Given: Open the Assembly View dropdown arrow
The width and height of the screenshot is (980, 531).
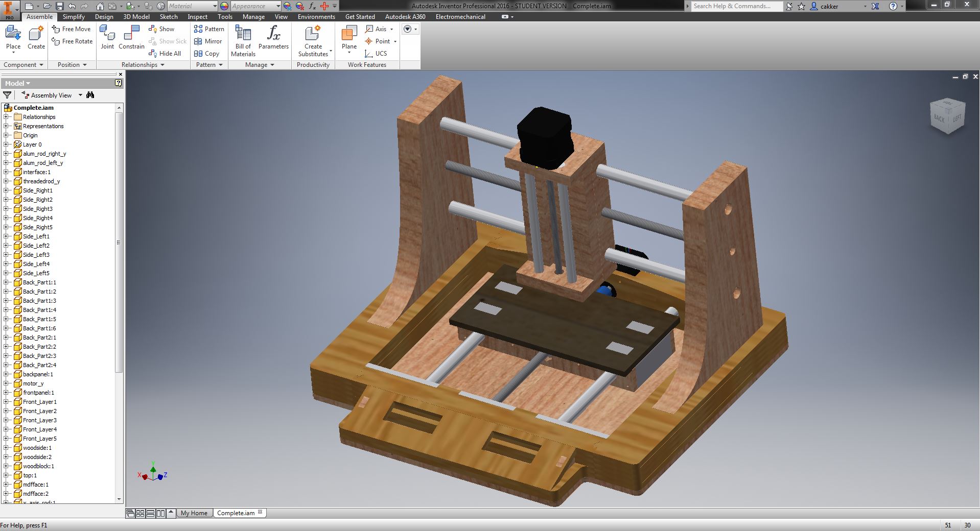Looking at the screenshot, I should tap(80, 95).
